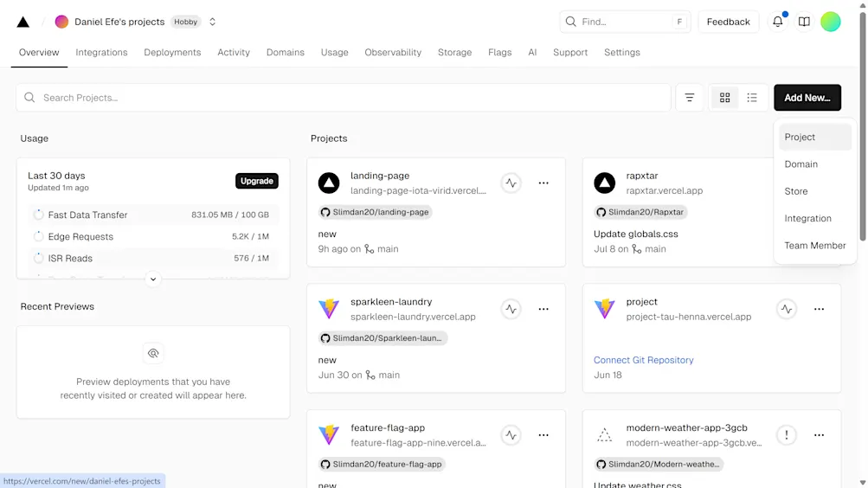Viewport: 868px width, 488px height.
Task: Click the page vertical scrollbar
Action: (x=863, y=127)
